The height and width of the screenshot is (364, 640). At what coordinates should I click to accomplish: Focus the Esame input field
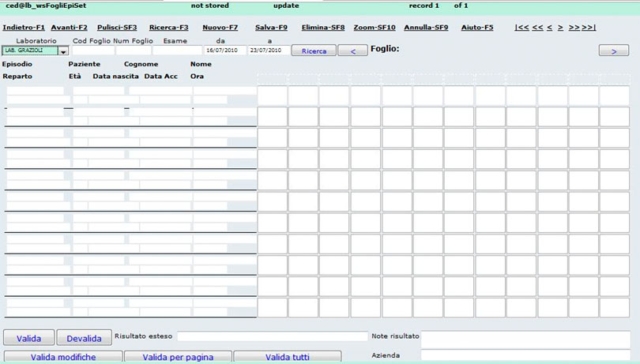177,51
